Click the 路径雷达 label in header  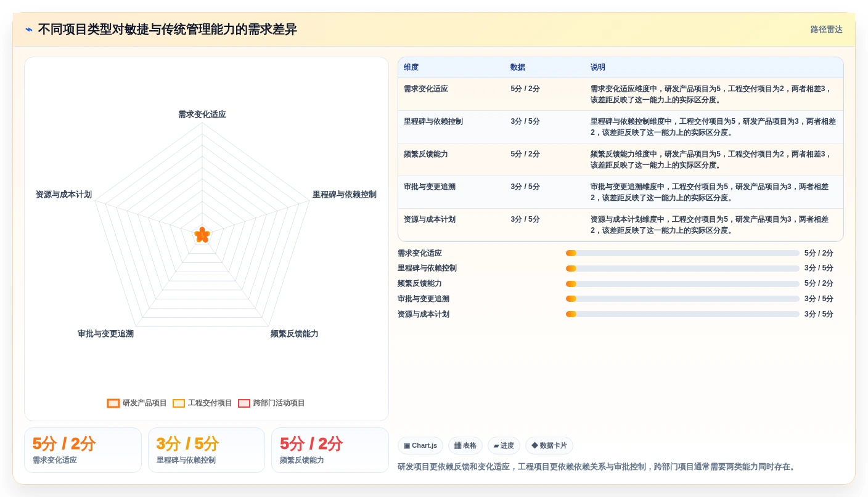point(826,30)
